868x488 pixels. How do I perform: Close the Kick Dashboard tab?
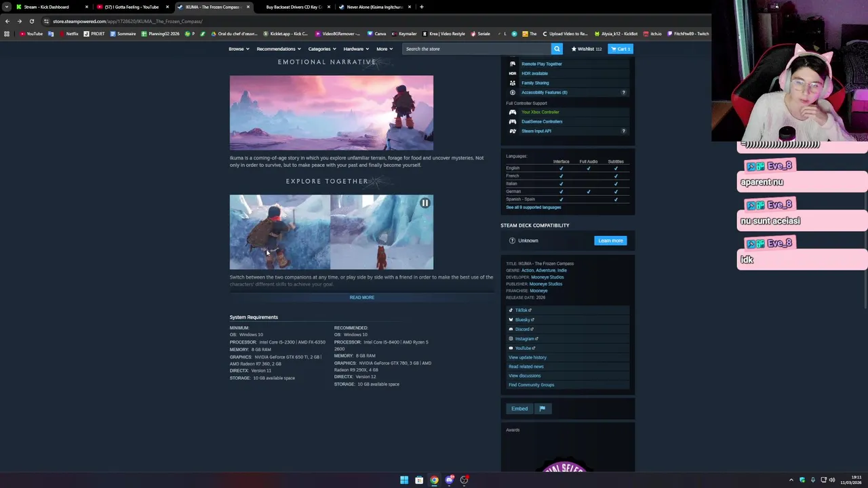(86, 7)
